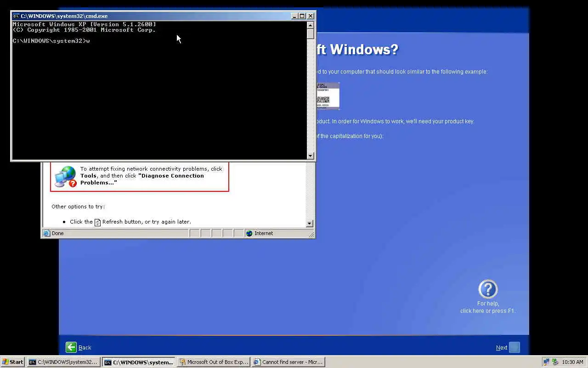Open the Start menu
The height and width of the screenshot is (368, 588).
coord(13,362)
